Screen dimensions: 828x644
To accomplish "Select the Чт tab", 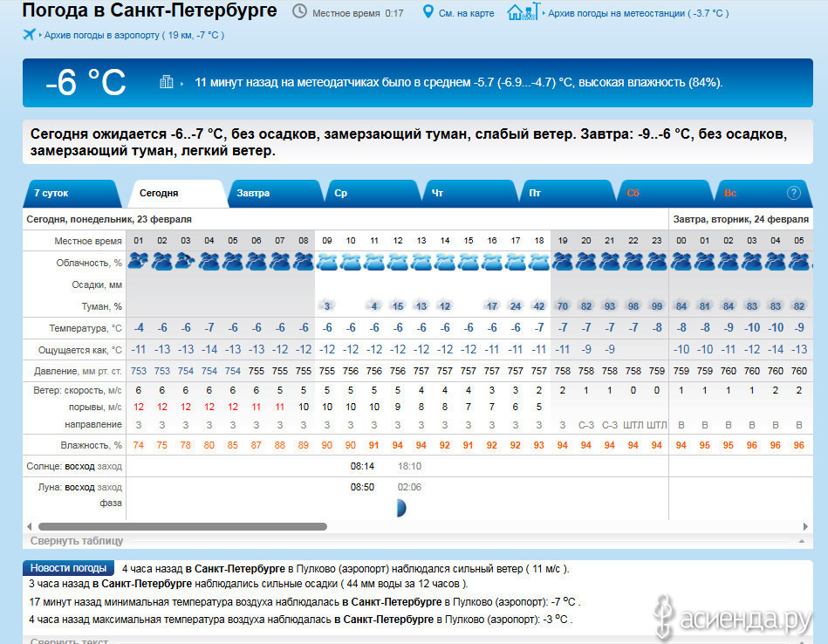I will tap(438, 193).
